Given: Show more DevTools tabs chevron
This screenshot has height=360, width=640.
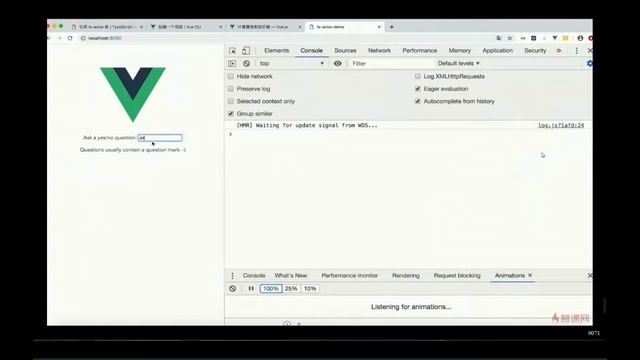Looking at the screenshot, I should [559, 51].
